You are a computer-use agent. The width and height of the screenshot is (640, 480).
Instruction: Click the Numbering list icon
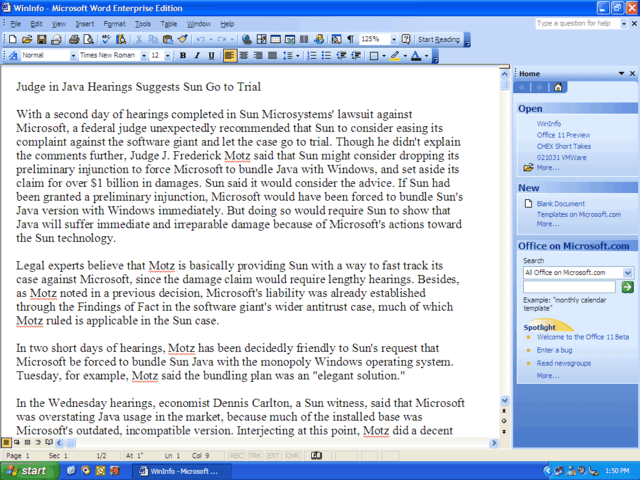(312, 56)
